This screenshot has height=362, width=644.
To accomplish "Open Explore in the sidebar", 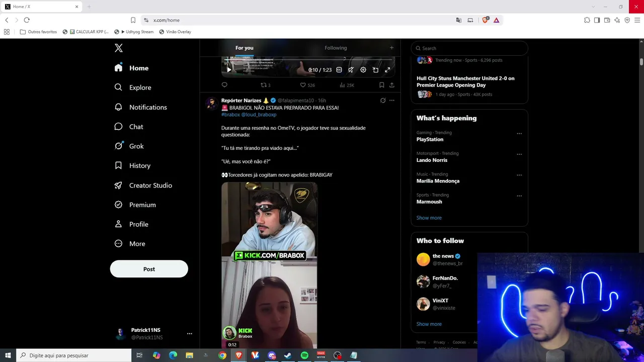I will (132, 87).
